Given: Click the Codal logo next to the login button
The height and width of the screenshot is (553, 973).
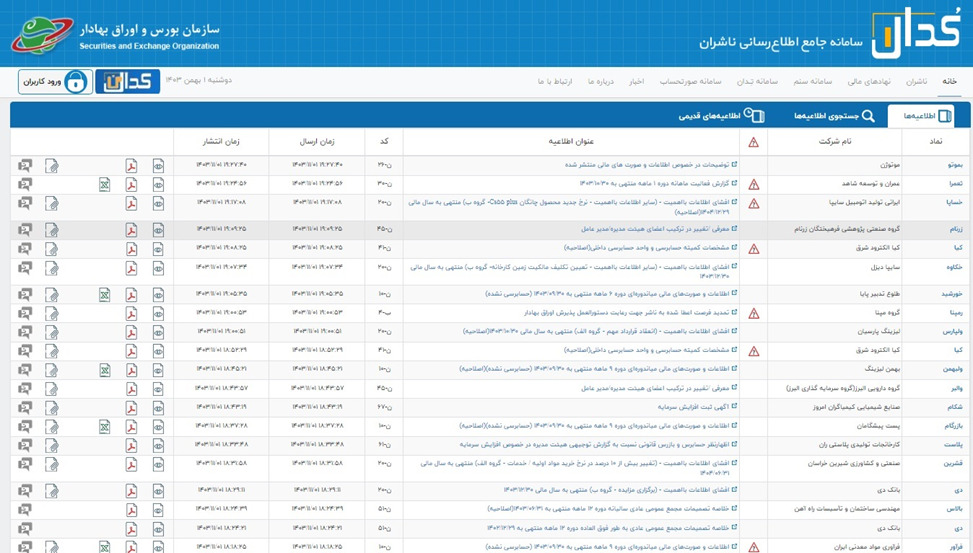Looking at the screenshot, I should (x=127, y=82).
